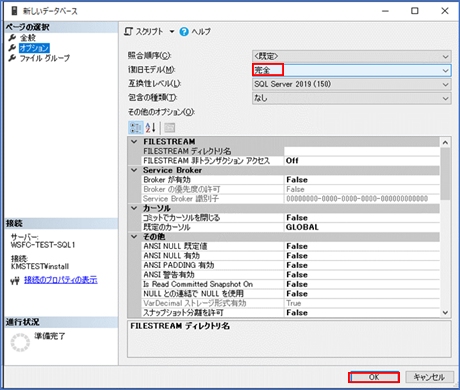Screen dimensions: 460x390
Task: Click wrench icon beside 全般
Action: 12,38
